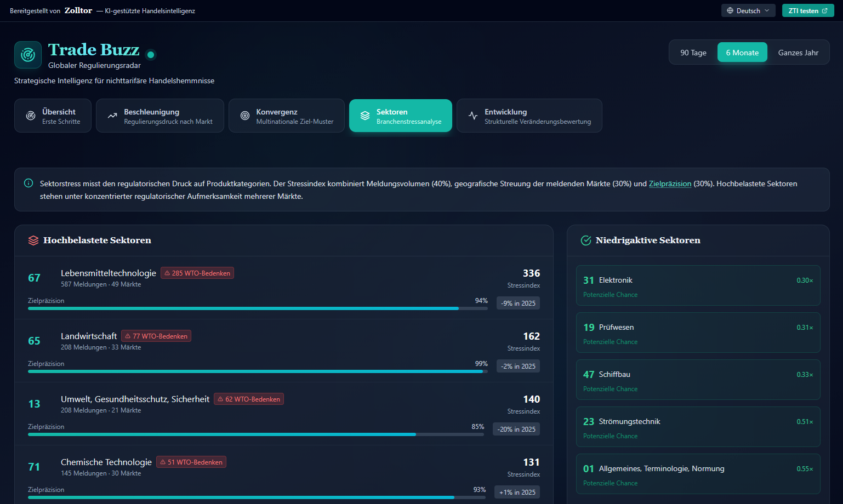Enable the Ganzes Jahr view
This screenshot has height=504, width=843.
(x=798, y=52)
